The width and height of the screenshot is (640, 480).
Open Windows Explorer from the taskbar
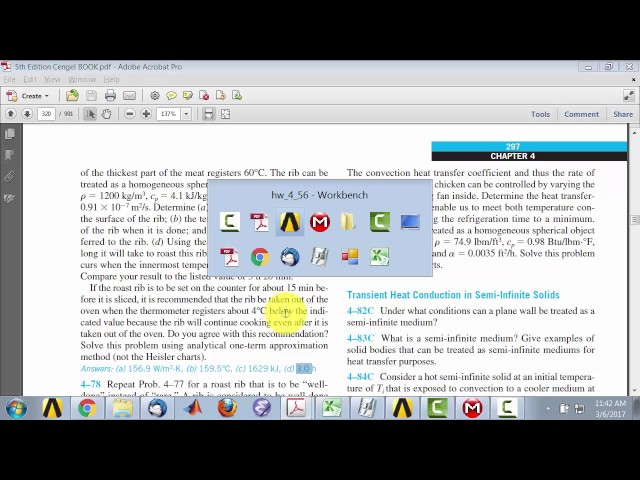click(122, 408)
